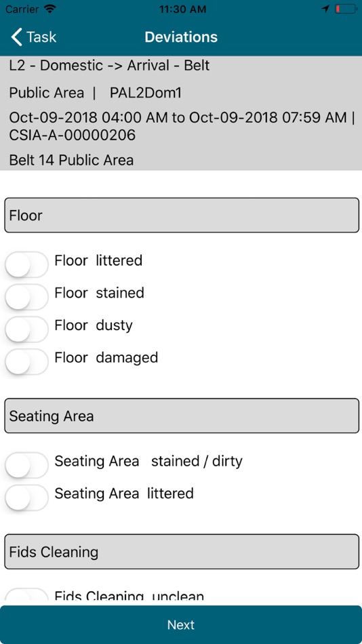Image resolution: width=362 pixels, height=644 pixels.
Task: Tap the location arrow icon in status bar
Action: coord(325,9)
